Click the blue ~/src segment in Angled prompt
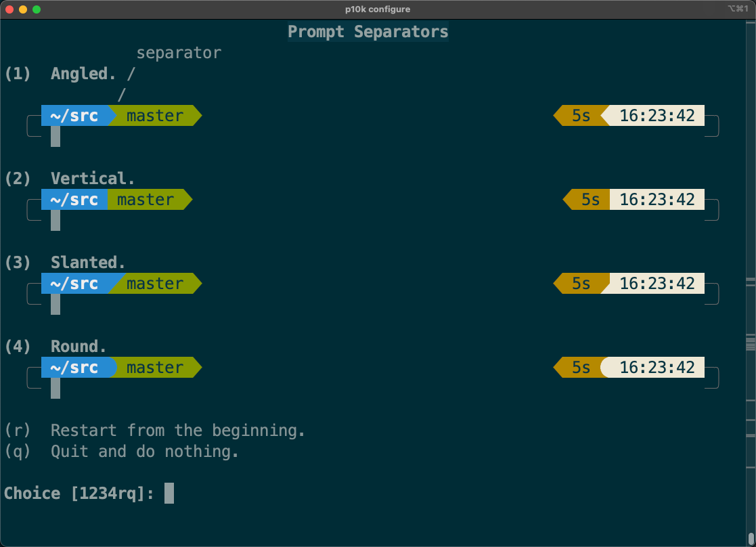Screen dimensions: 756x547 74,116
